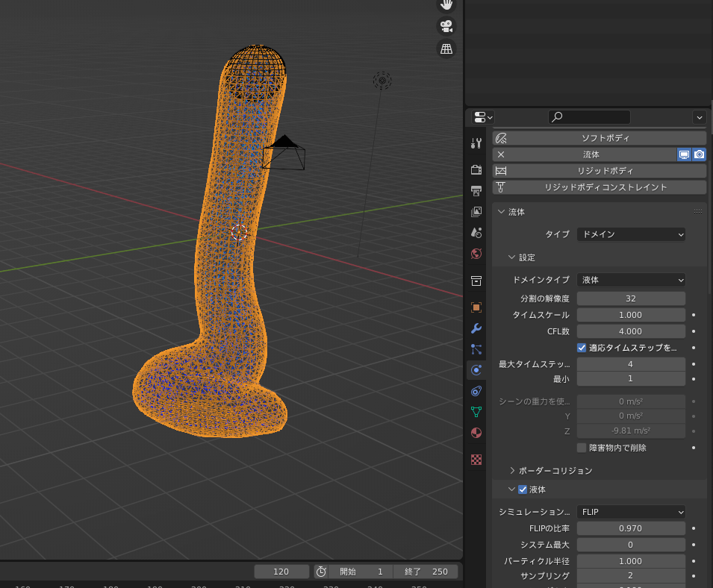Open the simulation method FLIP dropdown

click(631, 513)
